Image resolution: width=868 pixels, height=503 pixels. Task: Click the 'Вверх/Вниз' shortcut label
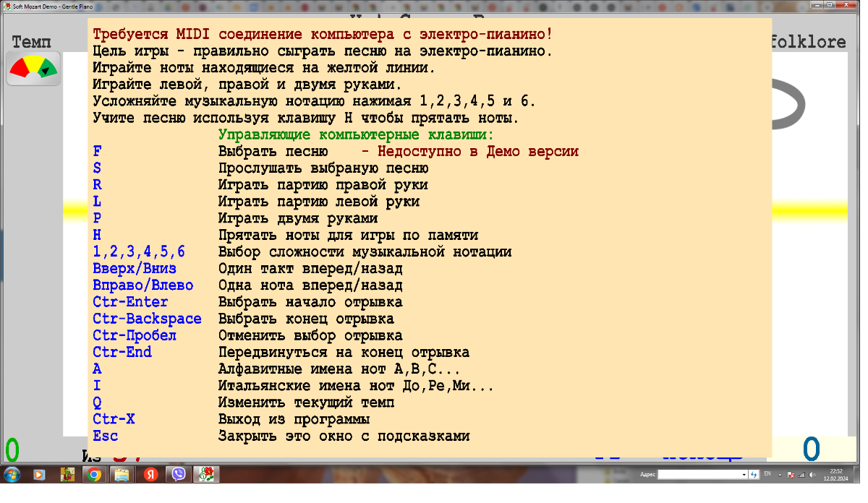[x=135, y=269]
